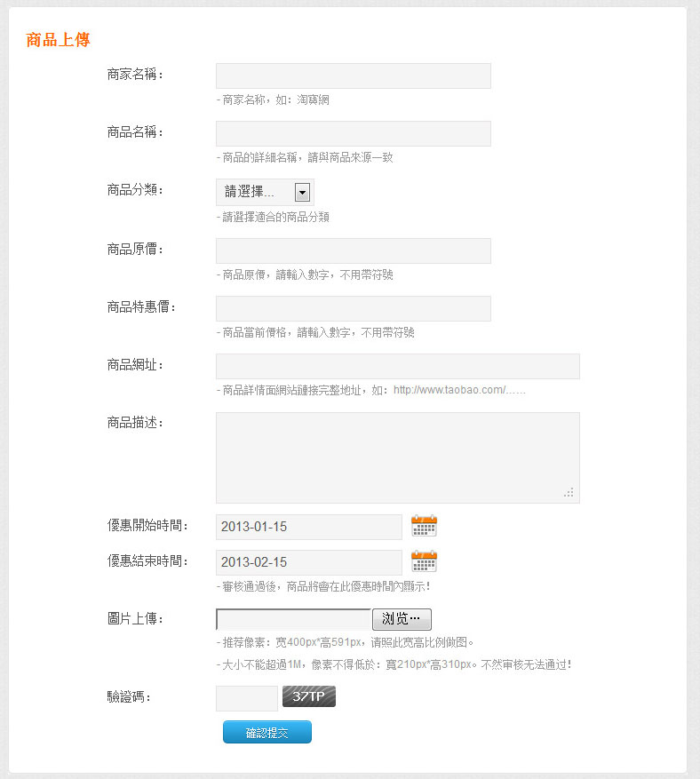700x779 pixels.
Task: Focus the 商家名稱 text field
Action: 353,76
